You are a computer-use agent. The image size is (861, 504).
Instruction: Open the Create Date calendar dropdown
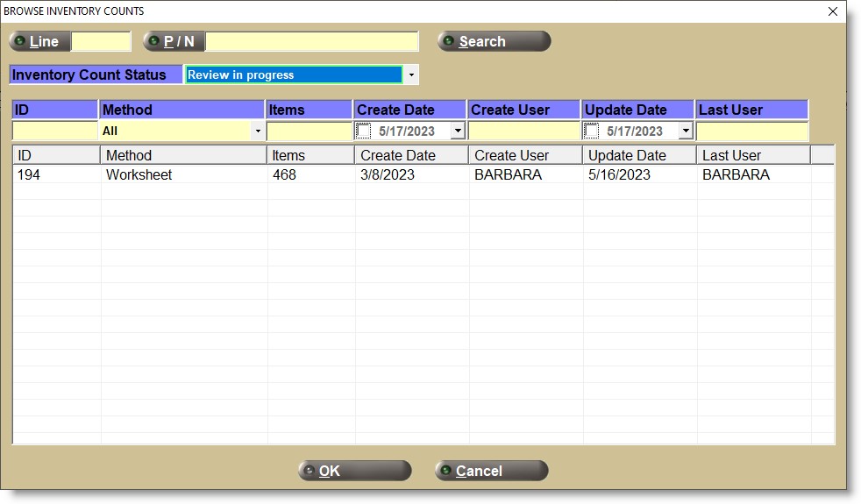click(457, 131)
